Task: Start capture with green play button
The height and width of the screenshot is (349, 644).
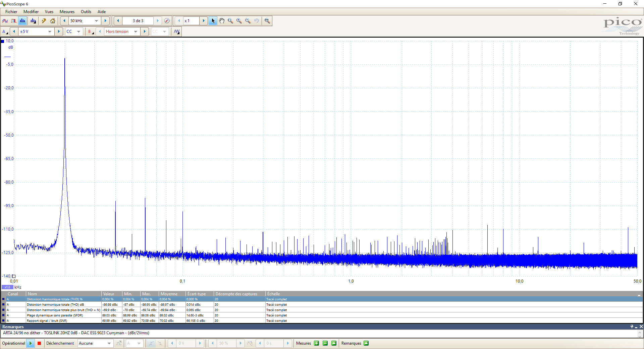Action: 31,343
